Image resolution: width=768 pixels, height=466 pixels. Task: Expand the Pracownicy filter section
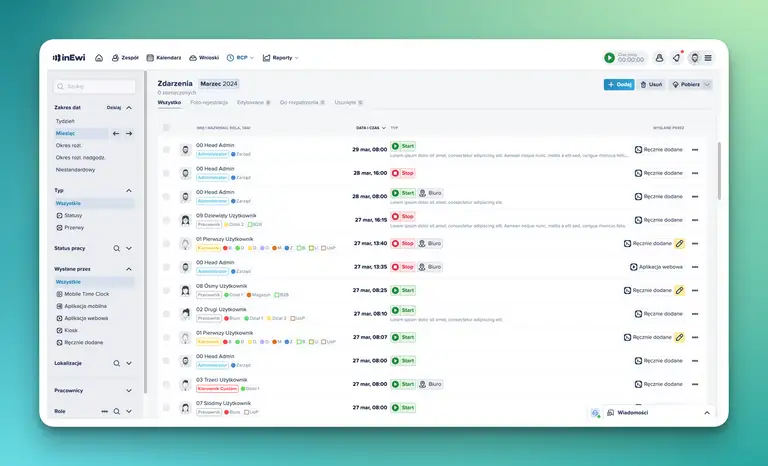pyautogui.click(x=128, y=391)
